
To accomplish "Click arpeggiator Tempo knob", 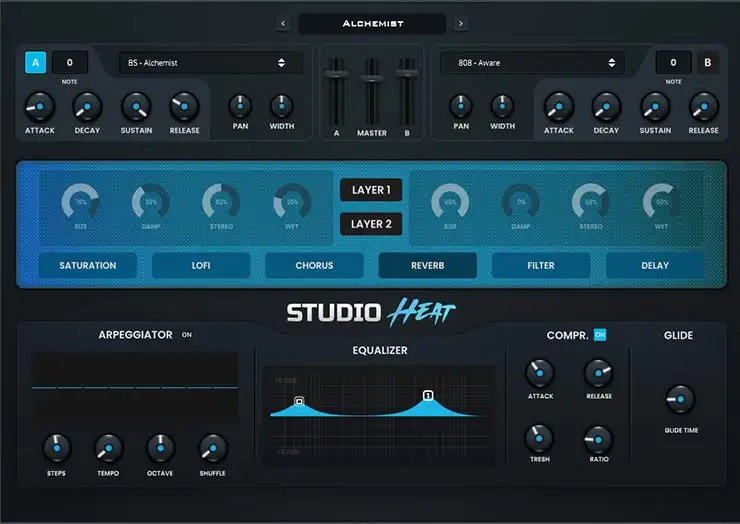I will coord(109,448).
